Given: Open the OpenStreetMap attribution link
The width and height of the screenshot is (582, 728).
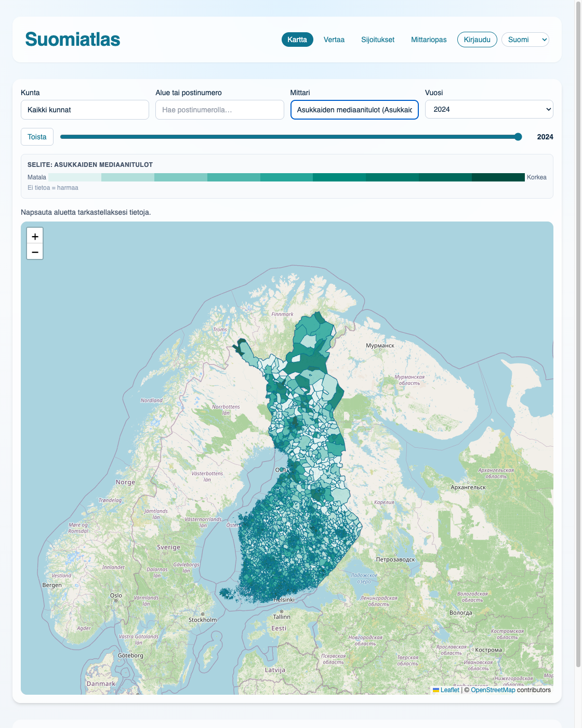Looking at the screenshot, I should pos(493,690).
